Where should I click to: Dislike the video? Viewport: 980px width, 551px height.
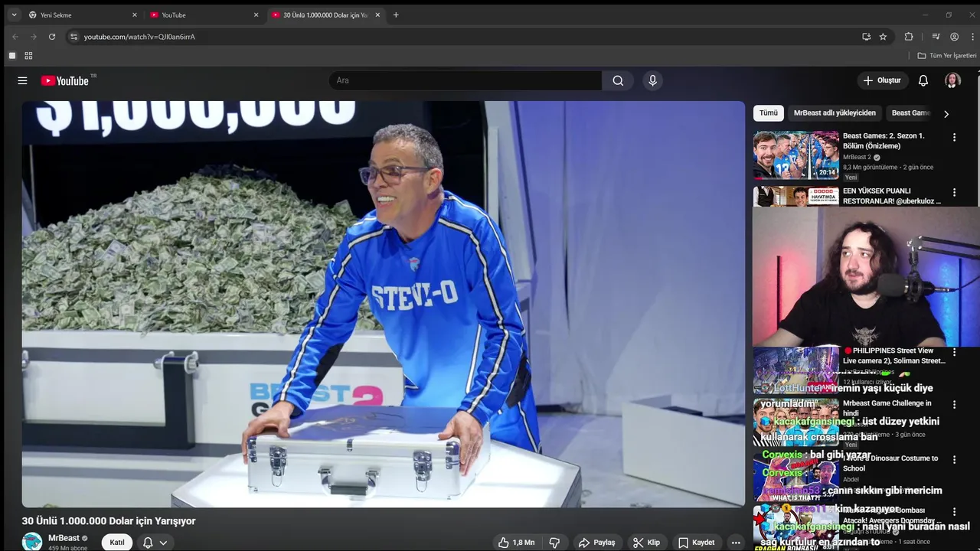click(554, 543)
